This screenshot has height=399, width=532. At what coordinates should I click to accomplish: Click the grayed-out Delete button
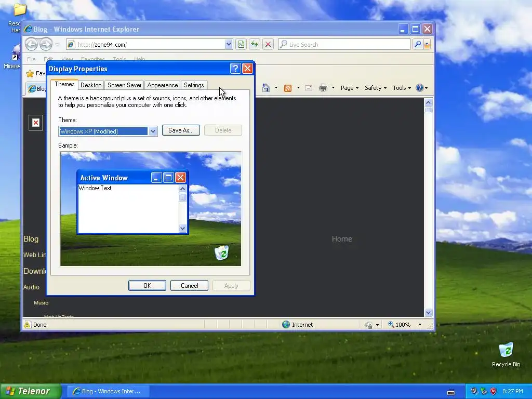coord(223,130)
